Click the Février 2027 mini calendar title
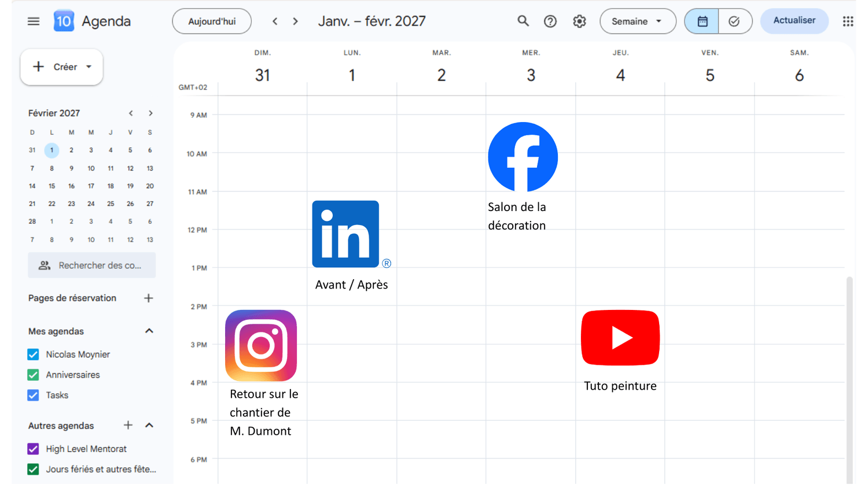This screenshot has height=488, width=868. [54, 113]
